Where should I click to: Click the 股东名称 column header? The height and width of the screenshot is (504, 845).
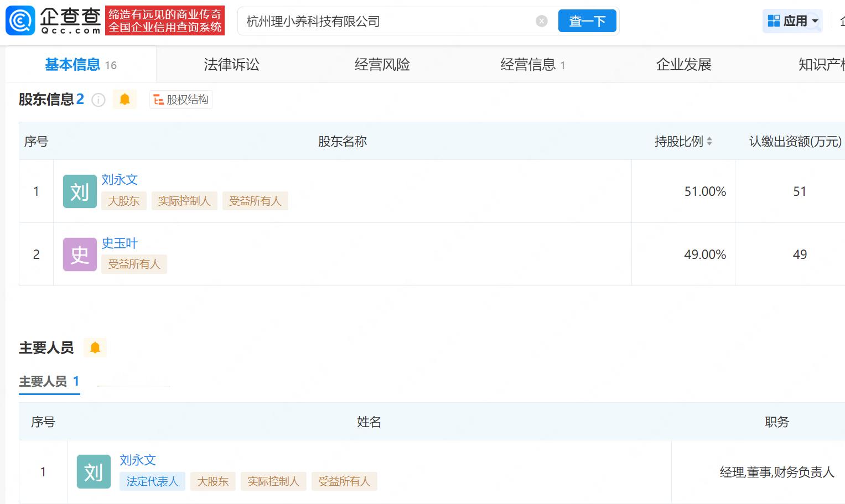[x=343, y=142]
